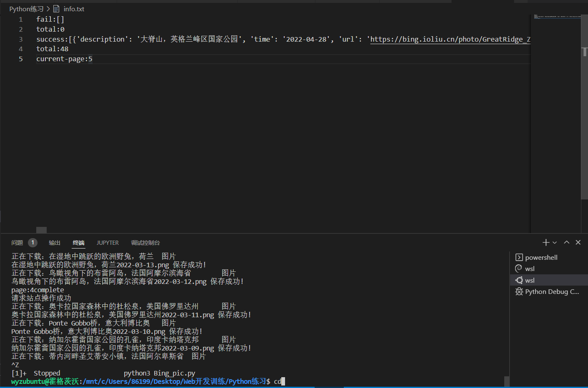588x388 pixels.
Task: Click the editor horizontal scrollbar thumb
Action: (x=41, y=230)
